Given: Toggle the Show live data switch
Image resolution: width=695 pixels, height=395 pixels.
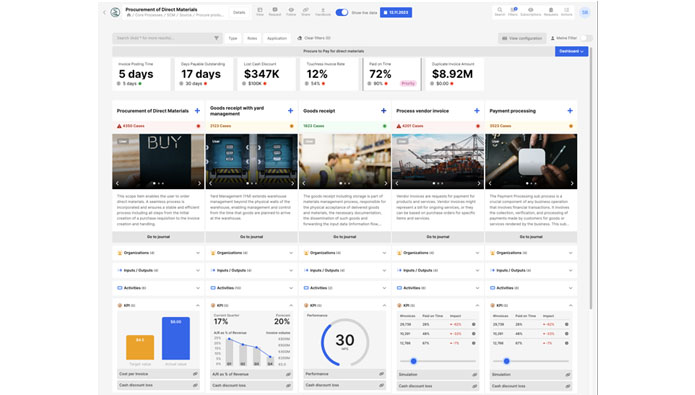Looking at the screenshot, I should pyautogui.click(x=342, y=12).
